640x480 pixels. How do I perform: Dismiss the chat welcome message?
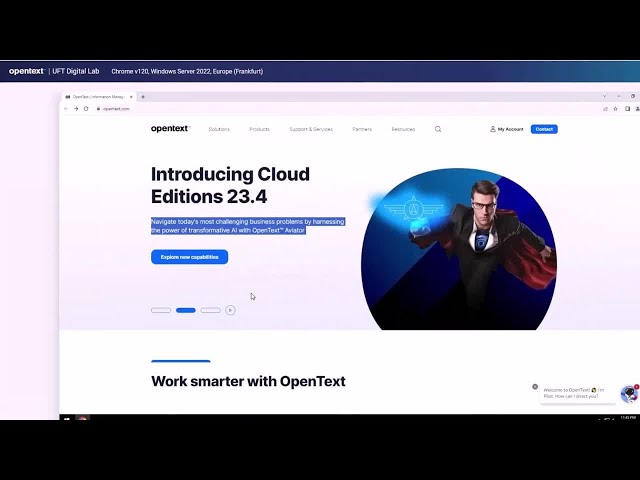[x=535, y=387]
